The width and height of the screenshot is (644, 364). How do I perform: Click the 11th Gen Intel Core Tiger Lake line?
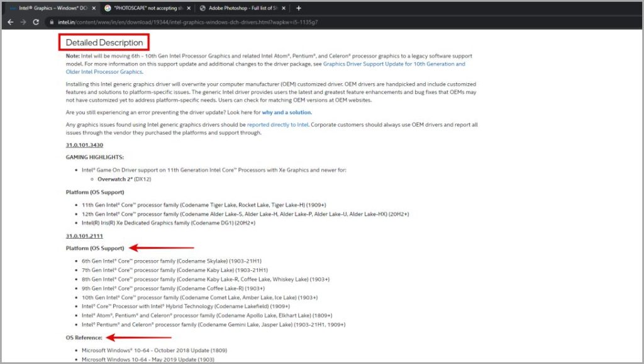coord(204,205)
